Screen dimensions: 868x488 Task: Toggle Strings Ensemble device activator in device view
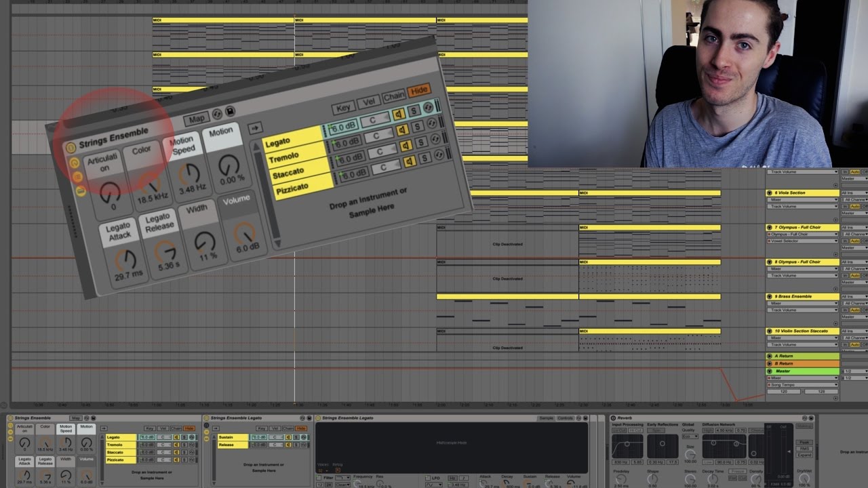[x=9, y=418]
